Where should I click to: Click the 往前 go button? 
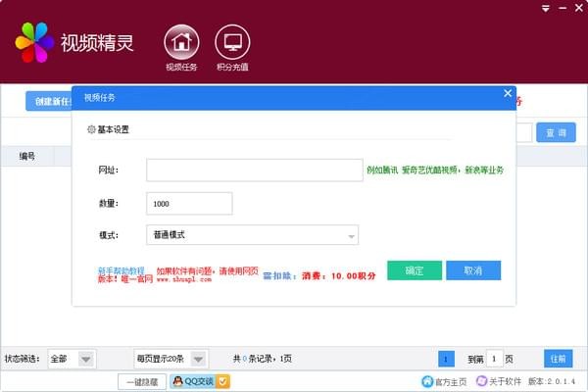click(558, 359)
